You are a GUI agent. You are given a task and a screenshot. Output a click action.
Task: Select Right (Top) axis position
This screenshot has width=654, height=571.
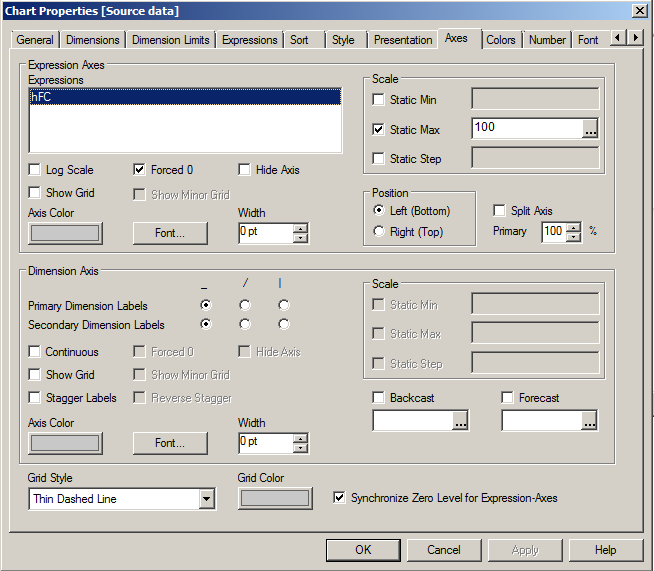click(378, 231)
